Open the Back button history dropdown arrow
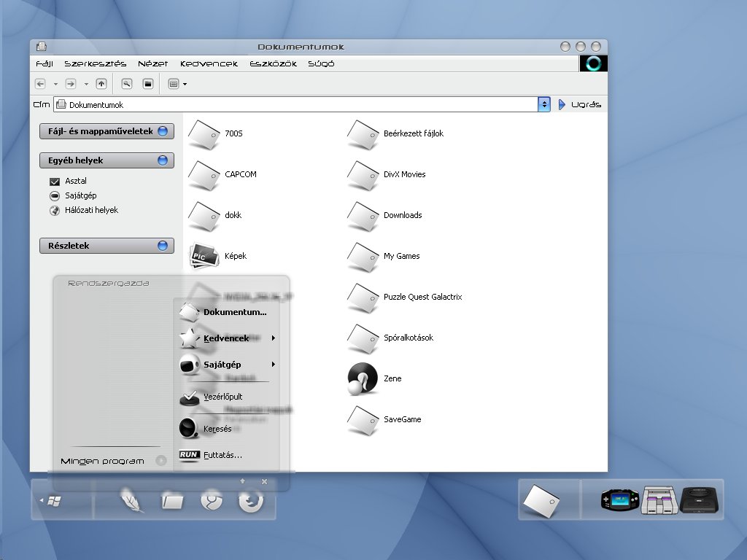Image resolution: width=747 pixels, height=560 pixels. 55,85
